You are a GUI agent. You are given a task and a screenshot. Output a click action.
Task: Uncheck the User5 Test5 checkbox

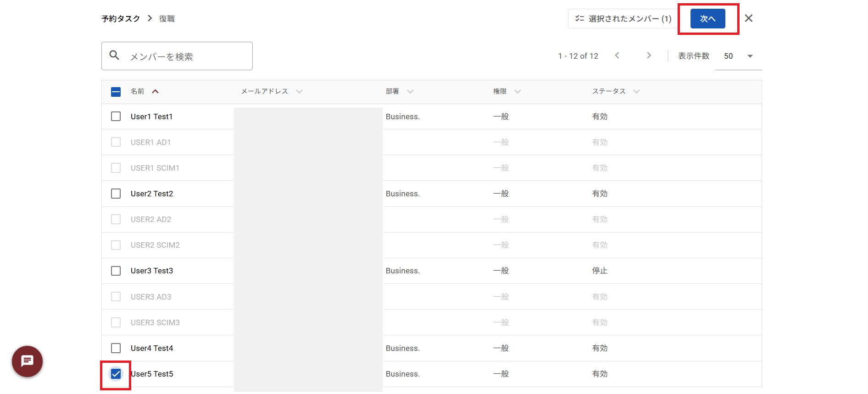click(x=116, y=374)
